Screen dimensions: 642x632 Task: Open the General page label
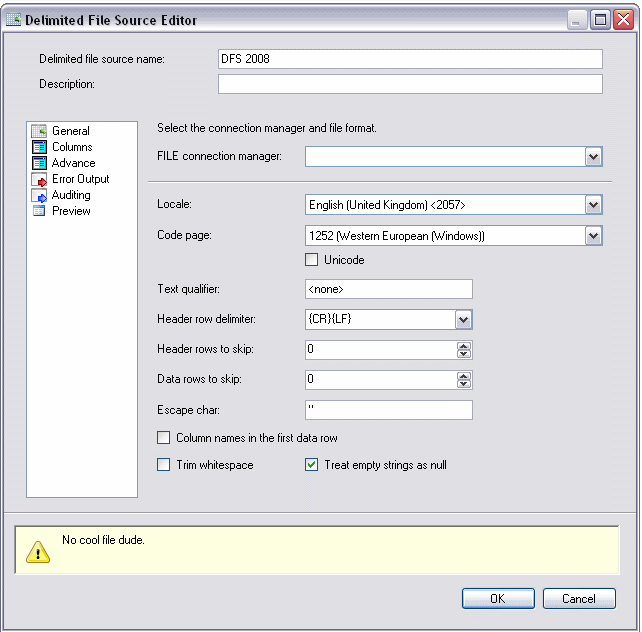pos(71,131)
